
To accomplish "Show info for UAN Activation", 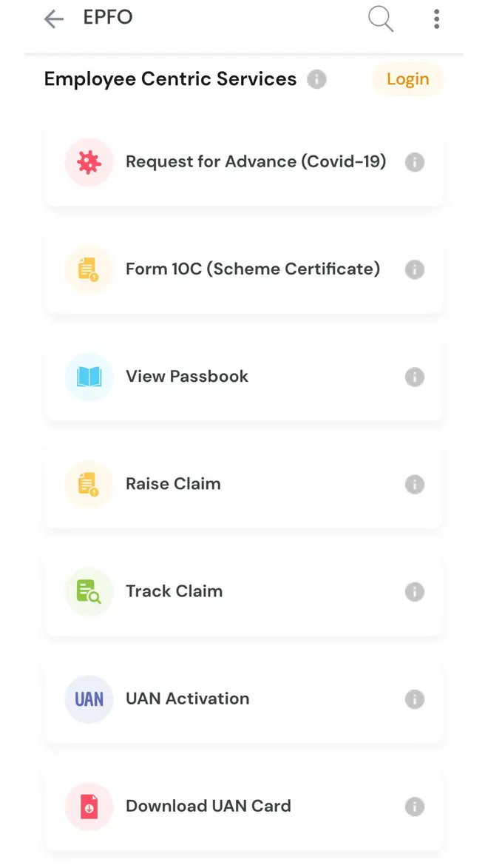I will pos(415,699).
